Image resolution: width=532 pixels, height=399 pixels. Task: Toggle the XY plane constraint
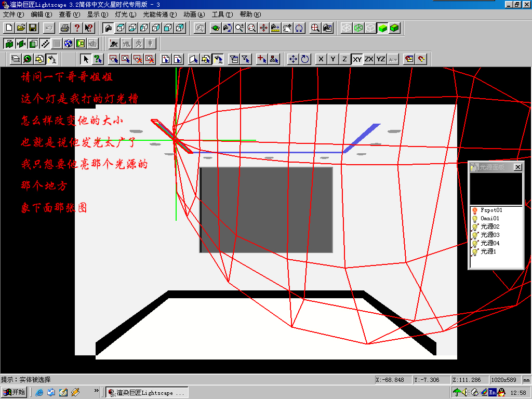click(x=357, y=59)
